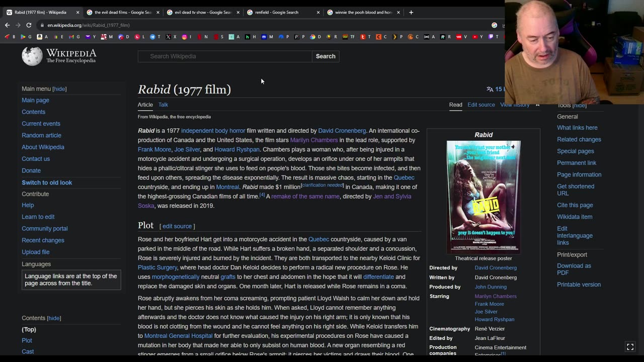Open a new browser tab with plus icon

point(411,12)
